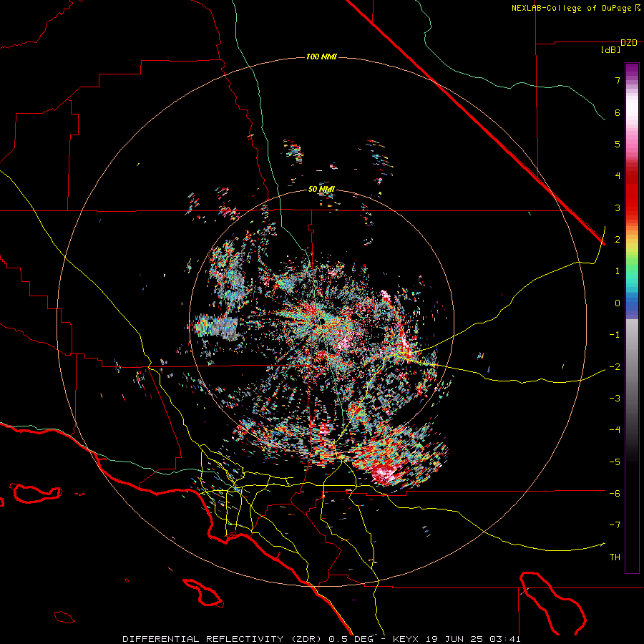Click the 7 value on color scale
The image size is (644, 644).
tap(618, 80)
